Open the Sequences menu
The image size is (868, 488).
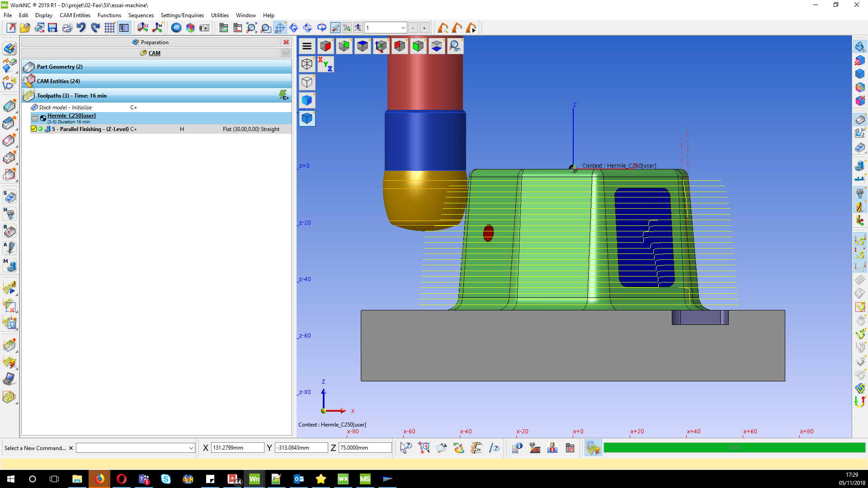coord(141,15)
